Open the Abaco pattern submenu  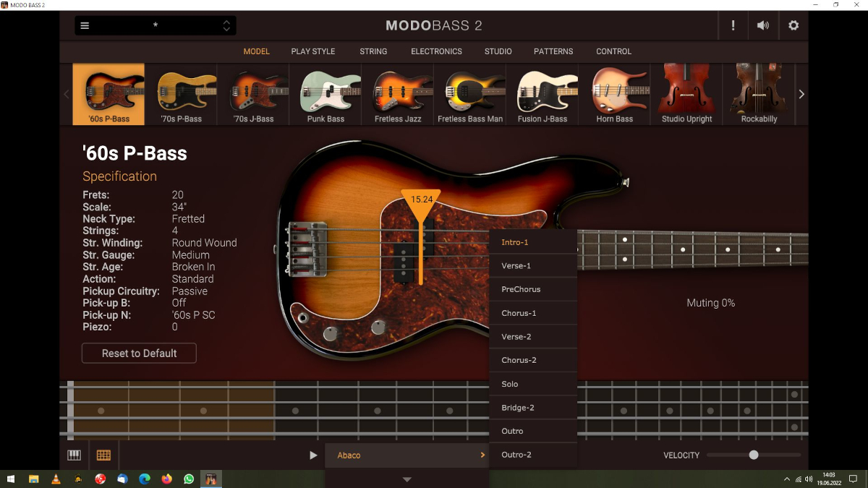407,455
